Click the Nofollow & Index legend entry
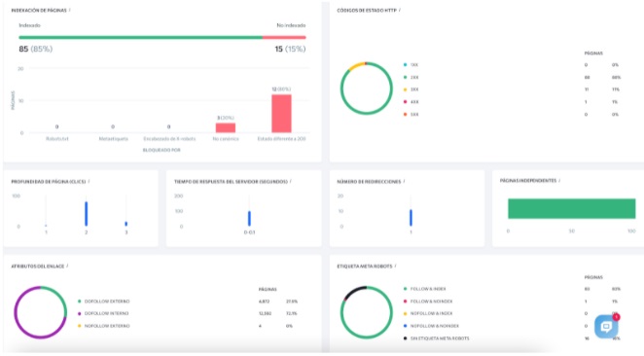The width and height of the screenshot is (644, 356). 428,314
